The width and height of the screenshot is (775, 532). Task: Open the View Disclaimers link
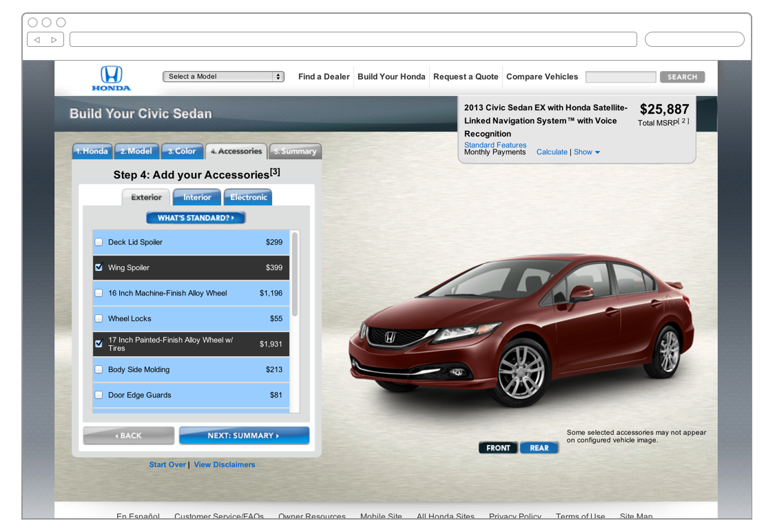pos(225,464)
